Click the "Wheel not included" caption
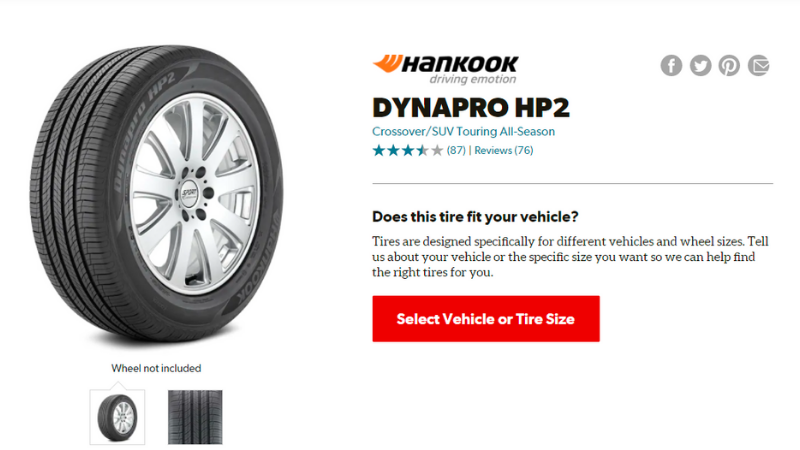The height and width of the screenshot is (450, 800). [156, 368]
